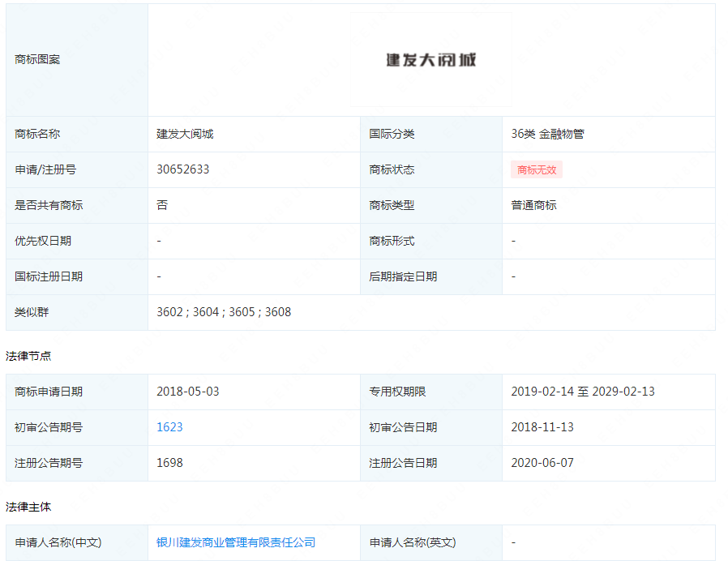Click the 商标名称 label
The height and width of the screenshot is (561, 728).
pyautogui.click(x=37, y=135)
